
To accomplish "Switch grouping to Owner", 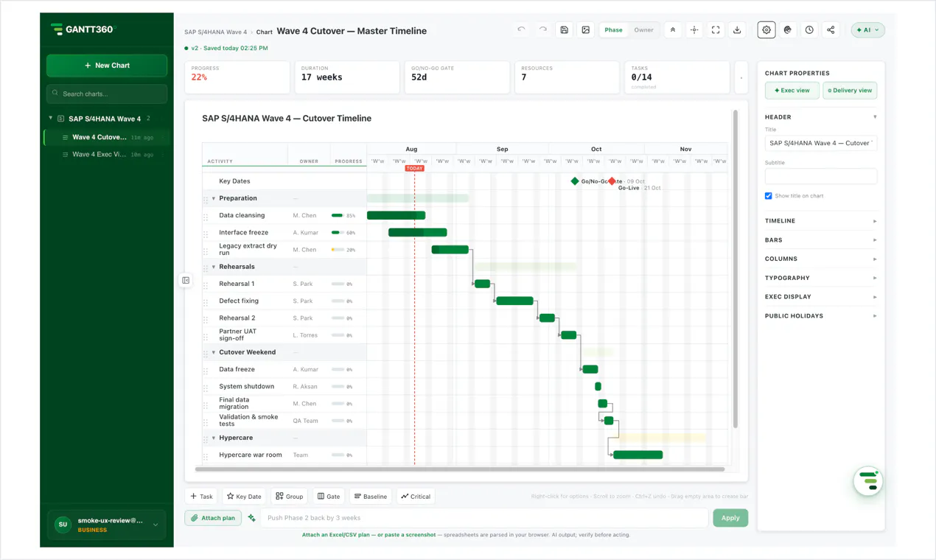I will tap(643, 30).
